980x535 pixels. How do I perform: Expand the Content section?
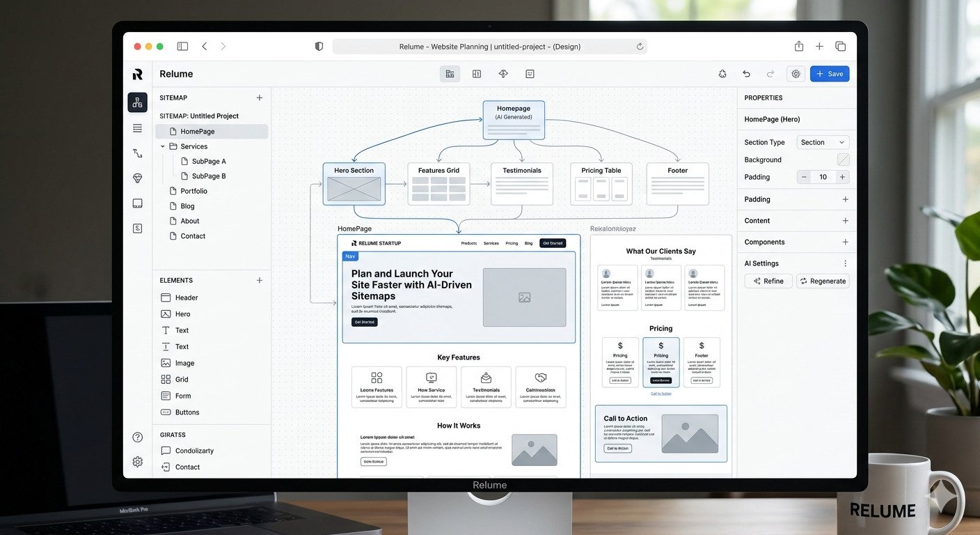[845, 221]
